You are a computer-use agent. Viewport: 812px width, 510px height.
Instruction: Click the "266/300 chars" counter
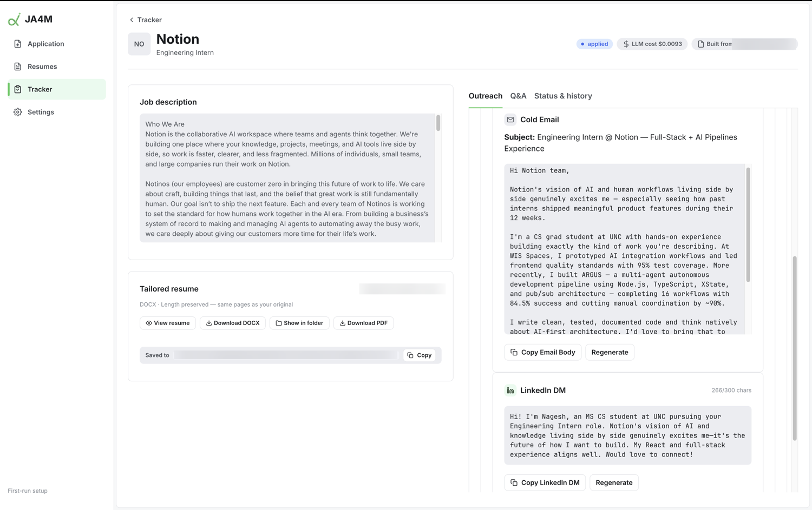(x=731, y=390)
